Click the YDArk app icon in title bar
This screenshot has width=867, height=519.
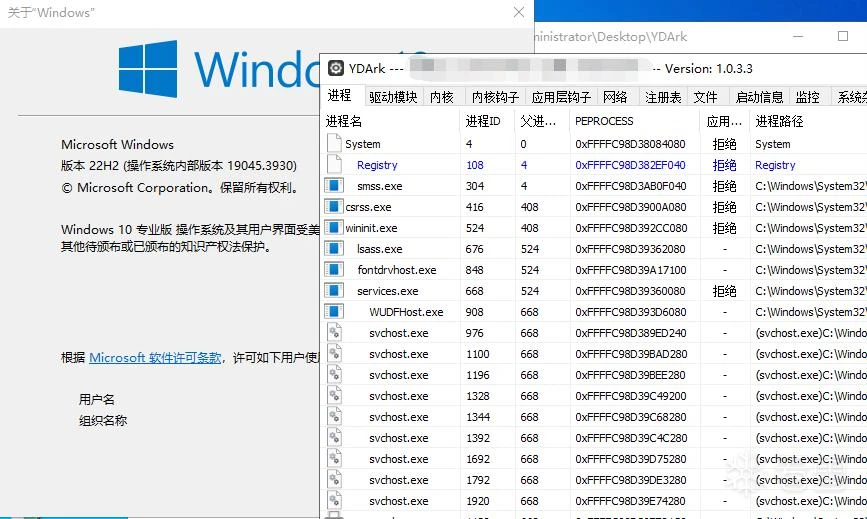[x=336, y=68]
